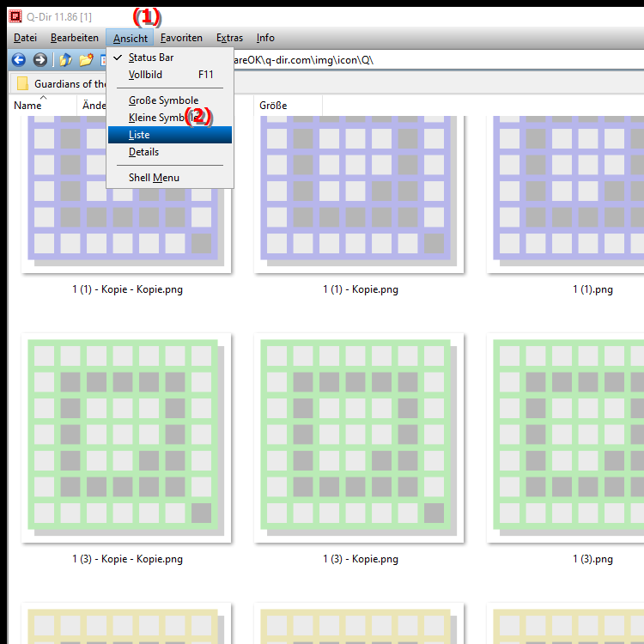Click the yellow folder icon on the Guardians tab
Viewport: 644px width, 644px height.
click(x=22, y=83)
